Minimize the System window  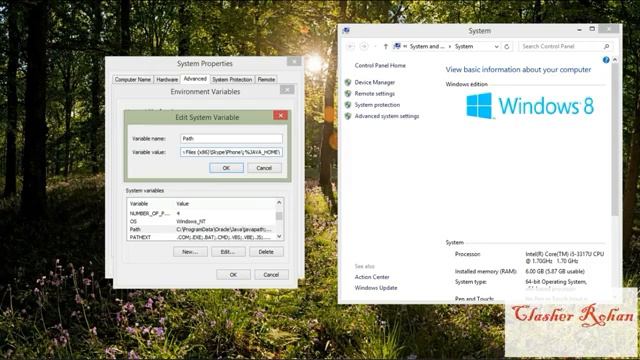pyautogui.click(x=579, y=29)
